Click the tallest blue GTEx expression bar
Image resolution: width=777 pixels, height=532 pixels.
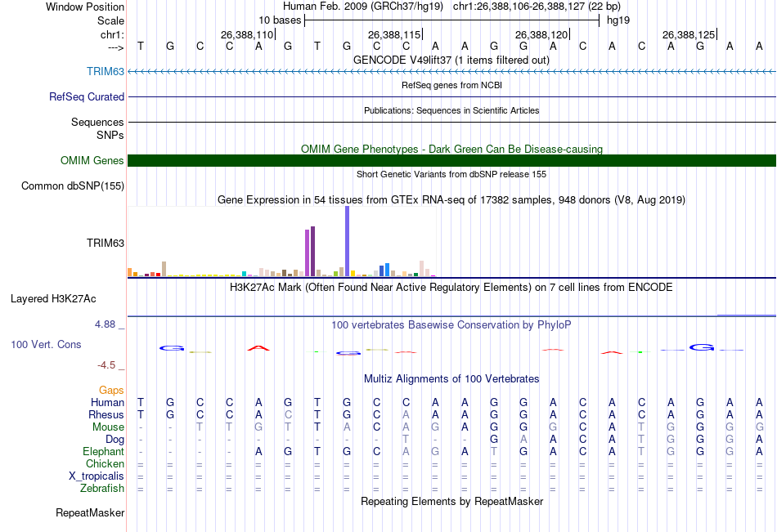coord(348,241)
